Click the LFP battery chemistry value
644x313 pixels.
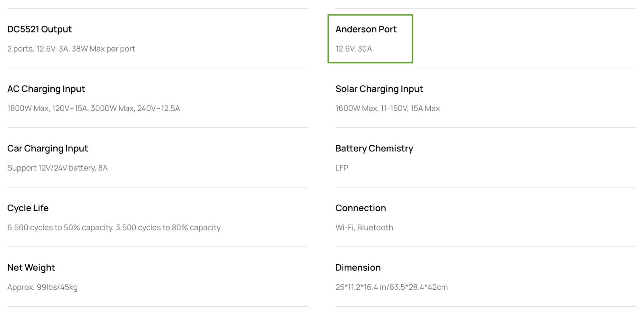[342, 168]
